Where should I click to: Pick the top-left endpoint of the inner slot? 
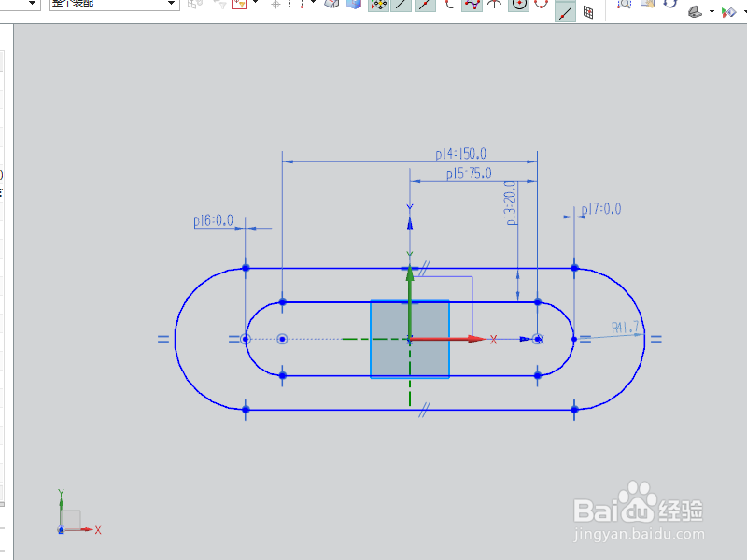click(283, 301)
